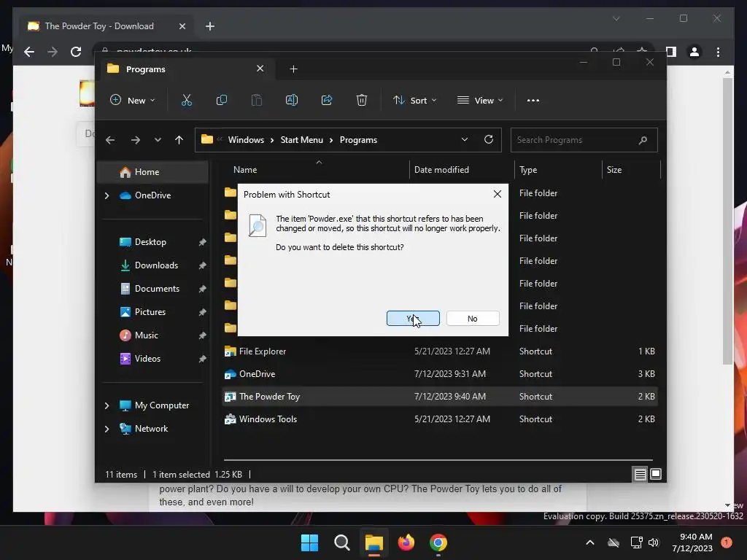Refresh the Programs folder view

pos(489,139)
